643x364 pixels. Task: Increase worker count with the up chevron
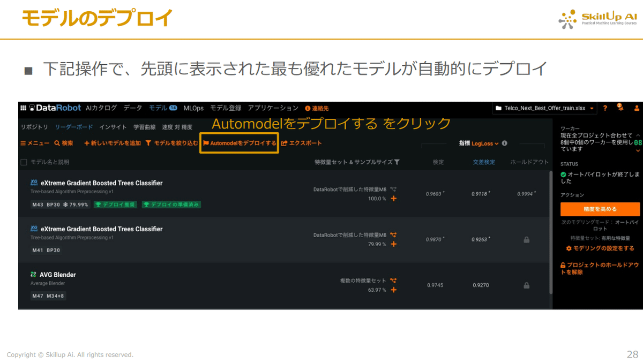[x=638, y=136]
